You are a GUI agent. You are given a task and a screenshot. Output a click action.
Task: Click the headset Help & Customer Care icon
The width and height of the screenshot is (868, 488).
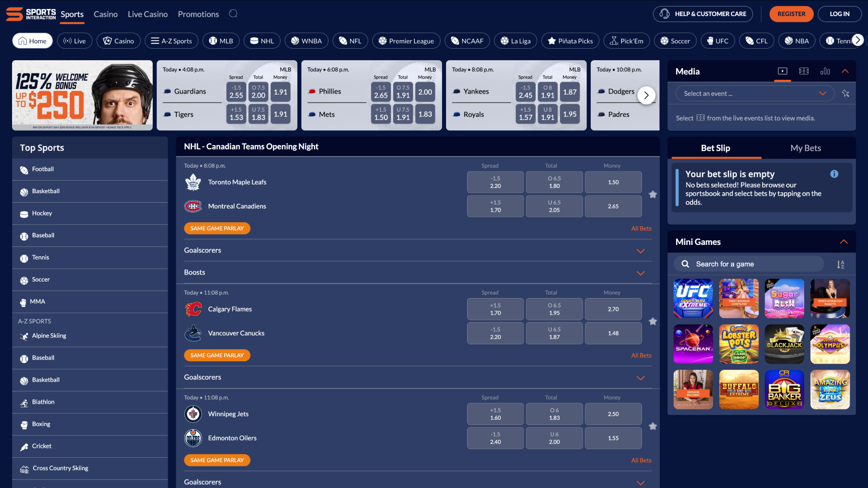coord(664,14)
